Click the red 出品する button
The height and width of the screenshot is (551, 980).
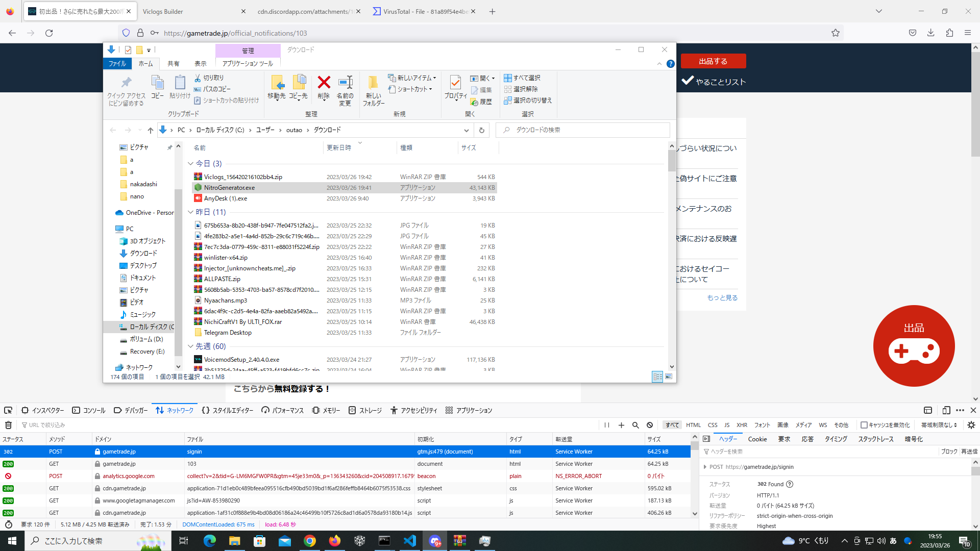click(713, 61)
